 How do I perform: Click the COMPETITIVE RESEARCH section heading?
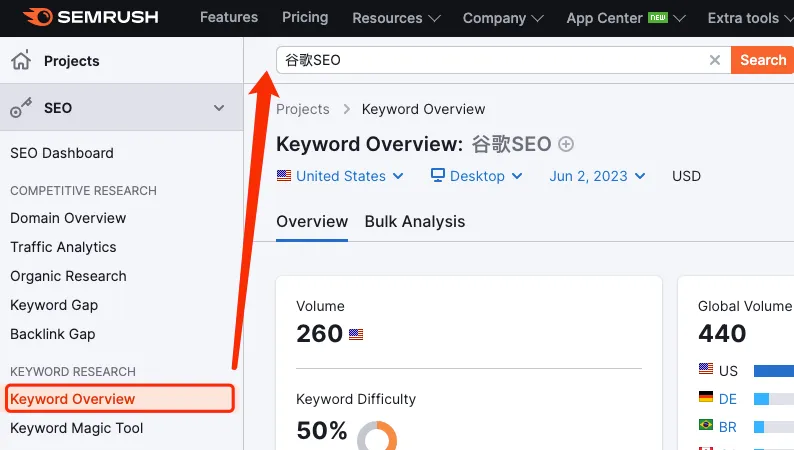coord(84,191)
